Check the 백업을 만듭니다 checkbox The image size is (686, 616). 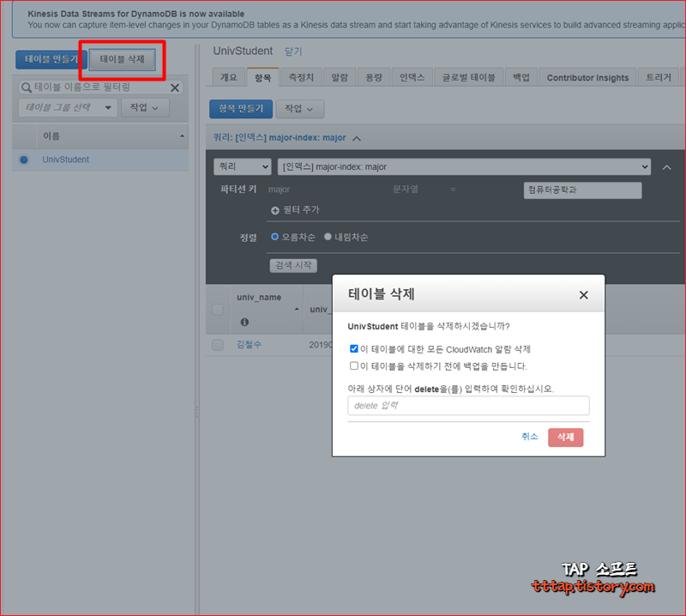(354, 365)
